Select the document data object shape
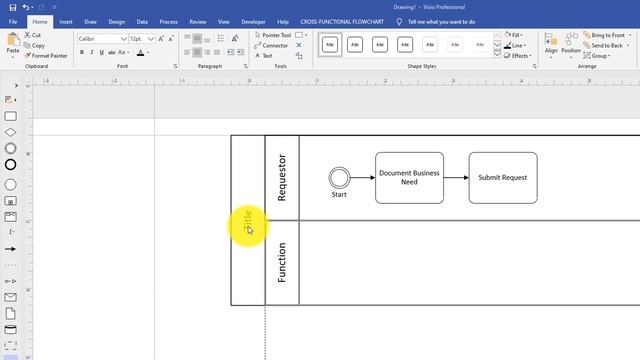The width and height of the screenshot is (640, 360). point(11,313)
